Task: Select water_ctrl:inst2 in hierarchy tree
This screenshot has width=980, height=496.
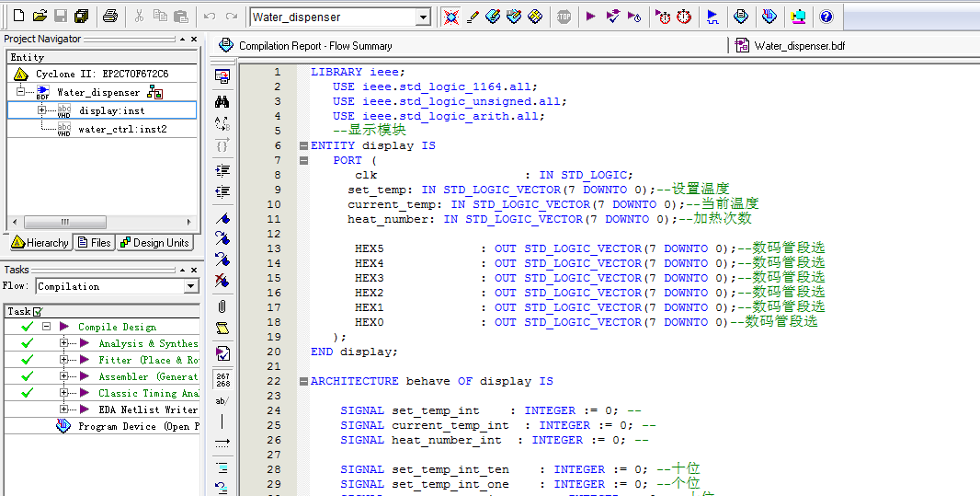Action: (x=122, y=130)
